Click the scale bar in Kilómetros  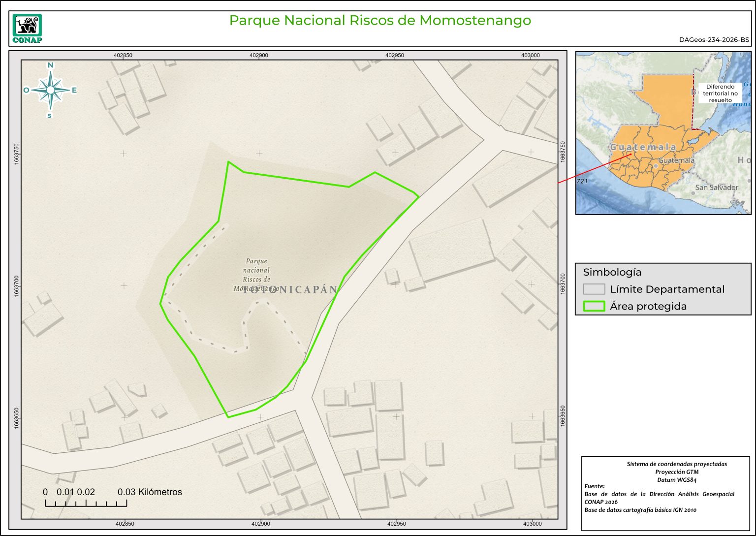[x=86, y=503]
